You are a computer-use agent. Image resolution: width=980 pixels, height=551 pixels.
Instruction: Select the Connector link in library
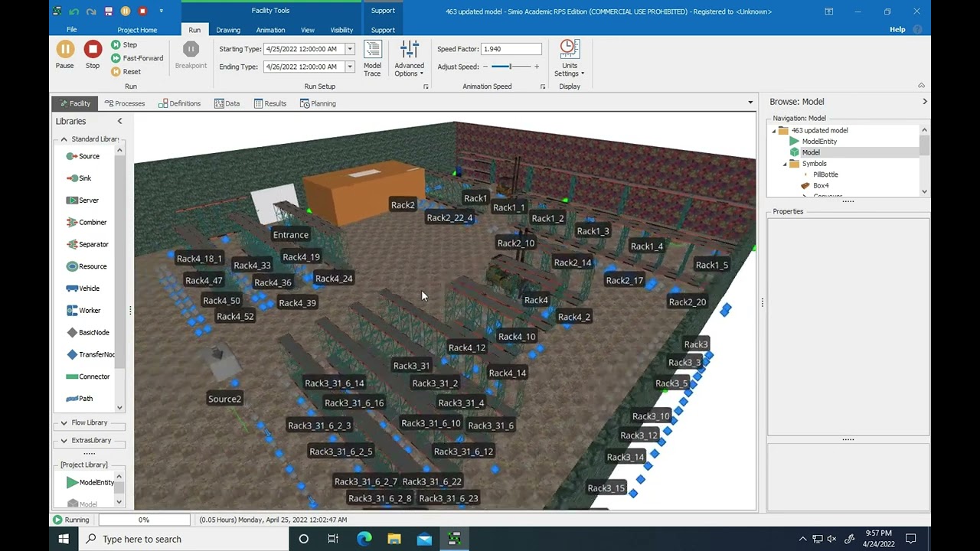point(87,377)
